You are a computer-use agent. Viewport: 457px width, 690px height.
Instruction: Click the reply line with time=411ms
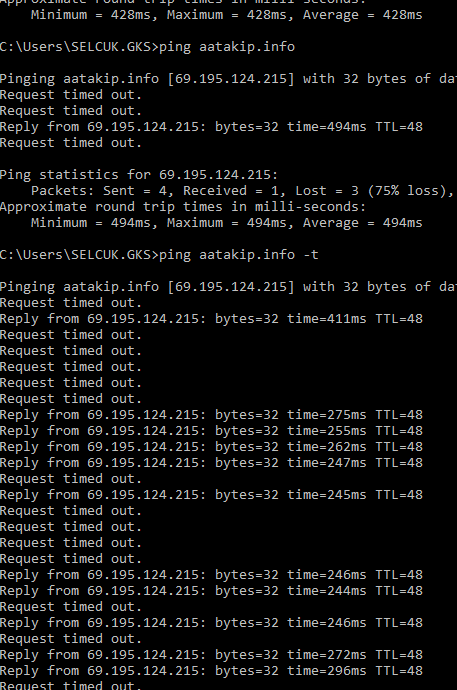pos(211,319)
